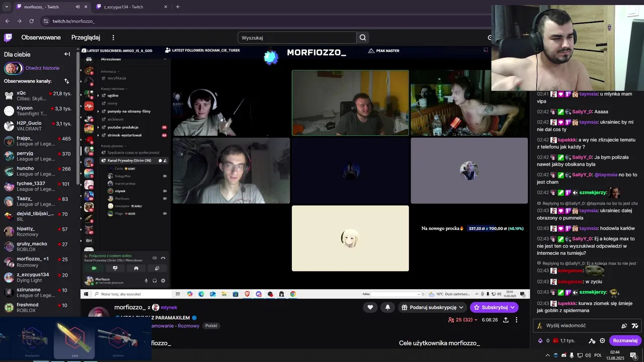This screenshot has height=362, width=644.
Task: Click the browser back arrow
Action: click(7, 21)
